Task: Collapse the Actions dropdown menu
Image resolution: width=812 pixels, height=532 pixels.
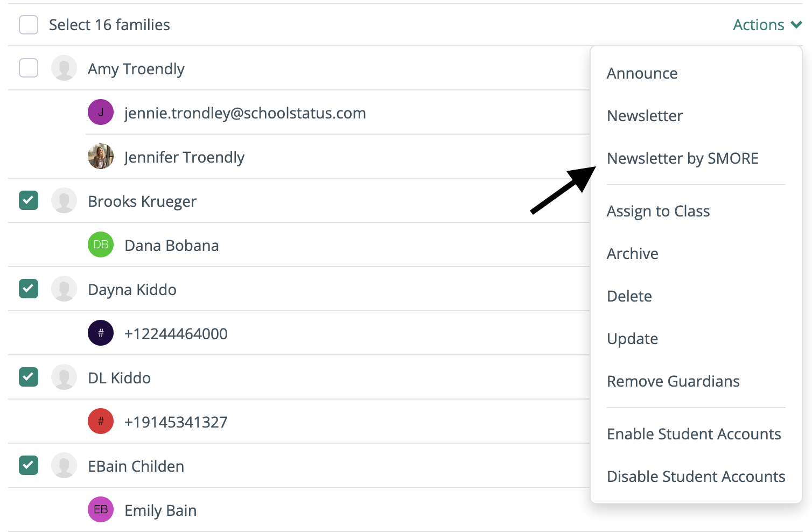Action: 767,25
